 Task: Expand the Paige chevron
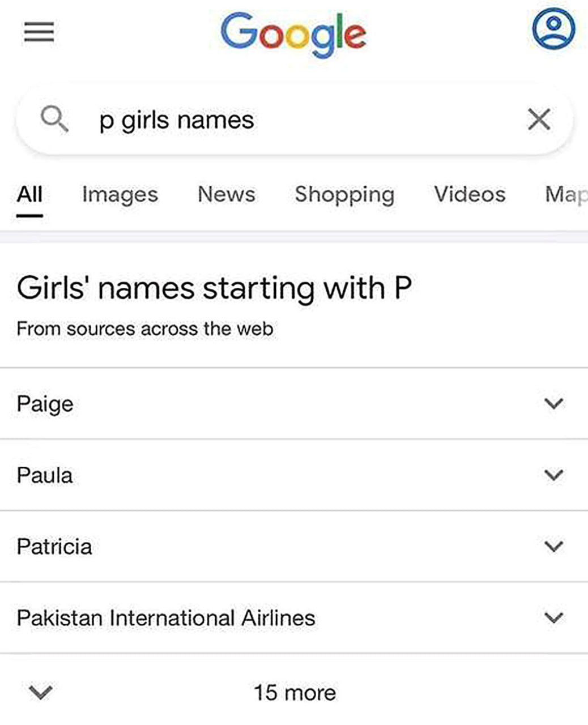[553, 404]
